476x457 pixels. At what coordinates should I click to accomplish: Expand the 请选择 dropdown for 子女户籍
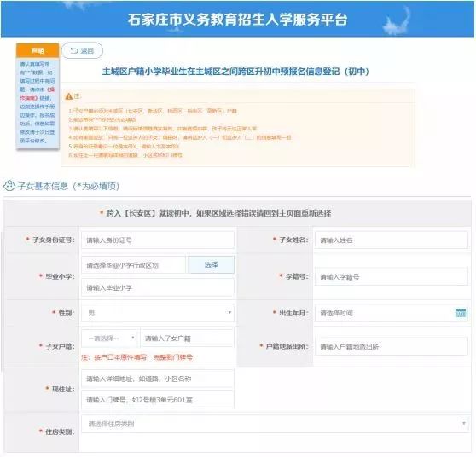pos(110,338)
